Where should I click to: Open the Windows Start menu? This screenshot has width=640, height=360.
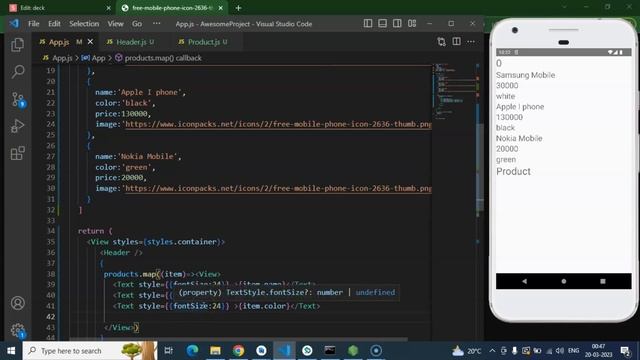[x=11, y=351]
